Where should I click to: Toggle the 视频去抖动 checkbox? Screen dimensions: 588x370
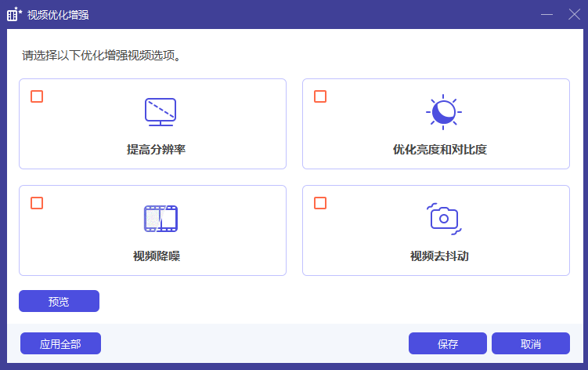pyautogui.click(x=320, y=203)
